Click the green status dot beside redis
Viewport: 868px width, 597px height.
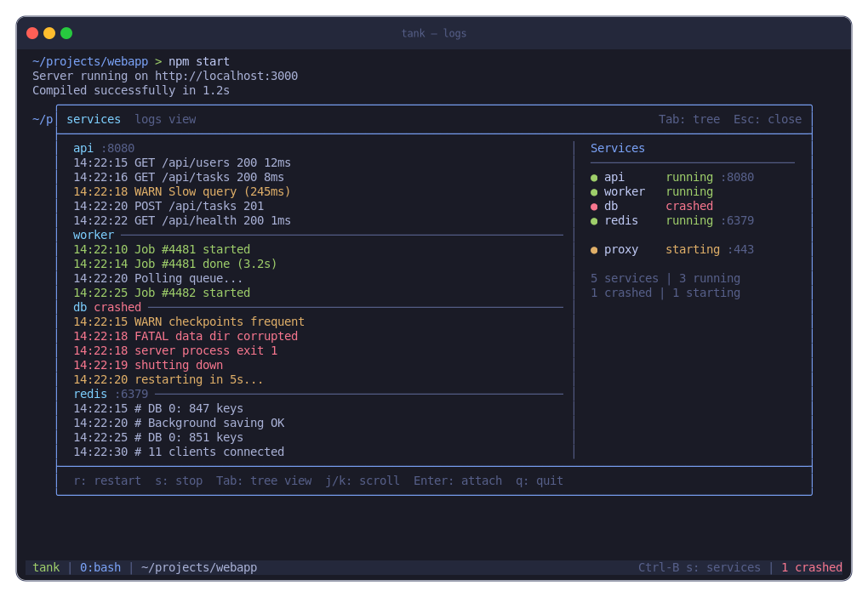tap(594, 221)
